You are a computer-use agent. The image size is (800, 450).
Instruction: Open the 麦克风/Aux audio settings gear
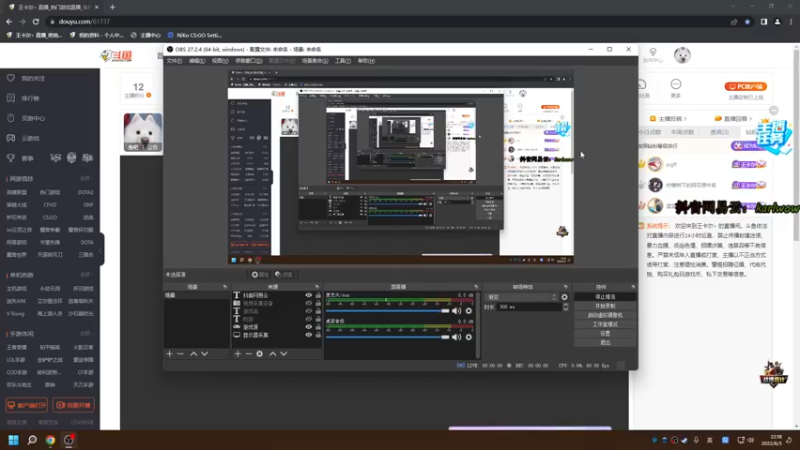468,311
